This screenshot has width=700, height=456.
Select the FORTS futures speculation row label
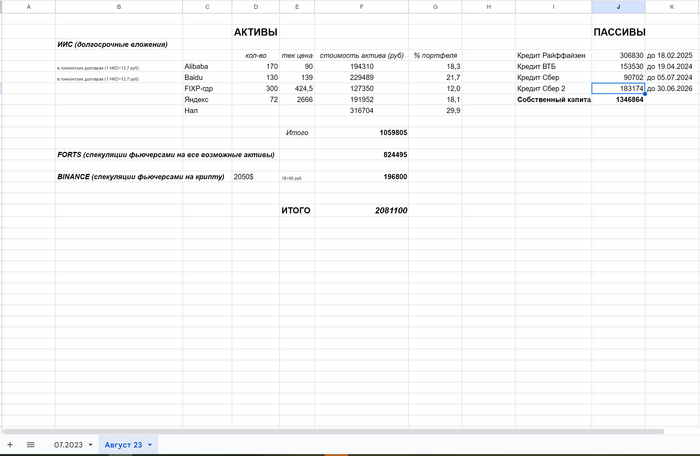(x=166, y=155)
